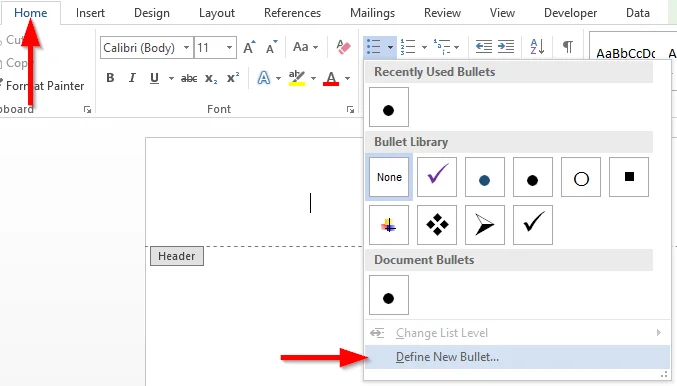Image resolution: width=677 pixels, height=386 pixels.
Task: Decrease paragraph indent
Action: [484, 46]
